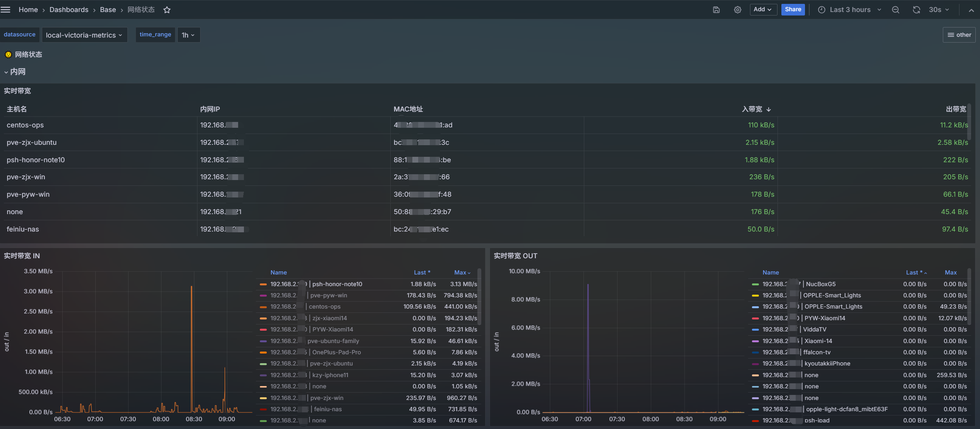Toggle psh-honor-note10 series in IN legend
Image resolution: width=980 pixels, height=429 pixels.
point(337,284)
